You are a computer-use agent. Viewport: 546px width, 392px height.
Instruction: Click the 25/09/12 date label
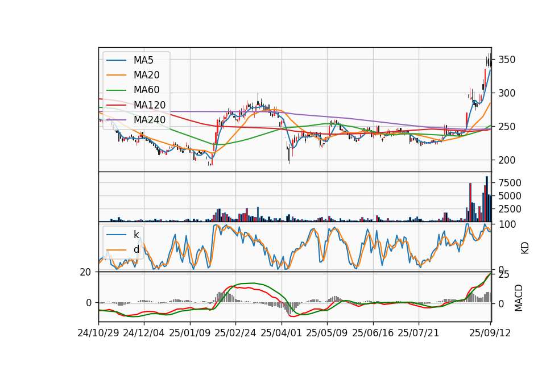(490, 333)
